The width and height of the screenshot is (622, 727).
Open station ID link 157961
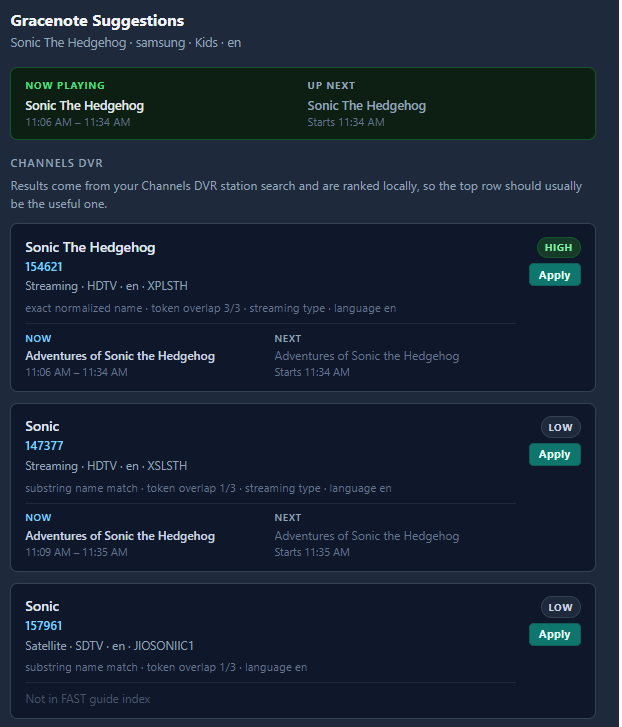click(44, 626)
